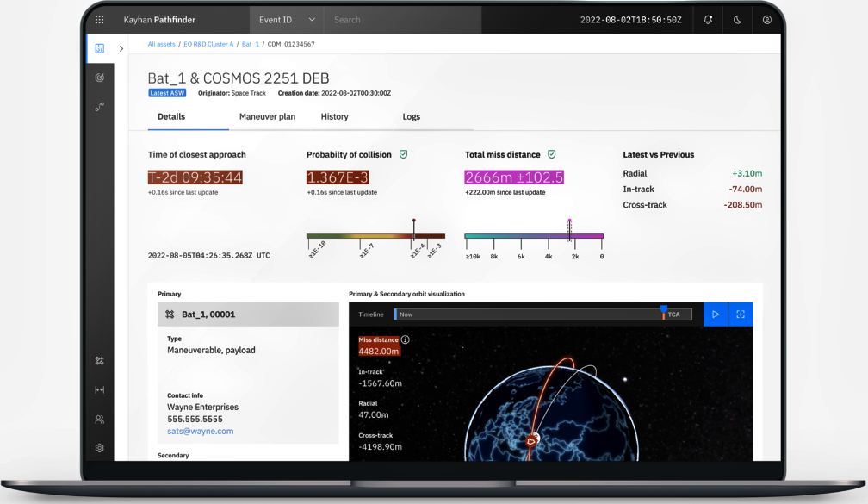Open EO R&D Cluster A breadcrumb link
The height and width of the screenshot is (504, 868).
(208, 44)
